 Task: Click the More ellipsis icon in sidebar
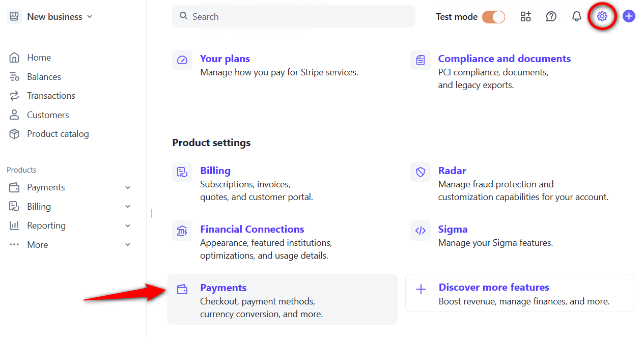(14, 245)
